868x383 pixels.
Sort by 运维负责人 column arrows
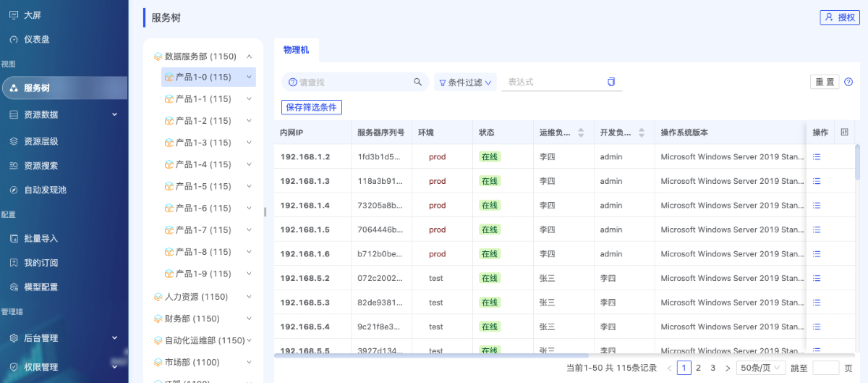(581, 132)
